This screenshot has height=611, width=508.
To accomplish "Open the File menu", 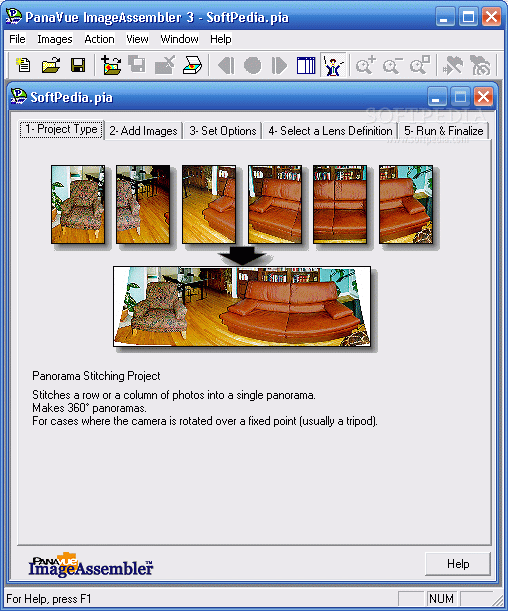I will click(x=17, y=39).
